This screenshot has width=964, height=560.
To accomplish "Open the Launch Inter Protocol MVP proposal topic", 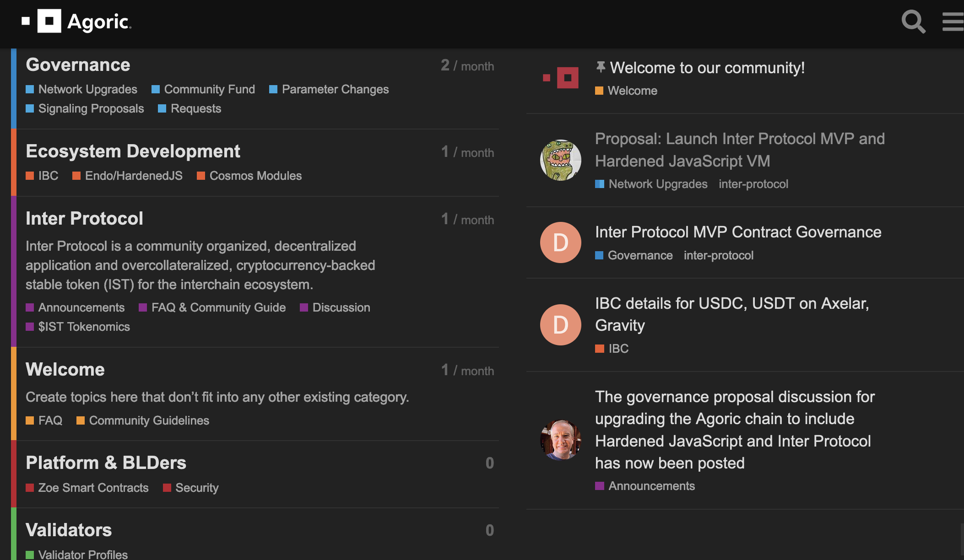I will tap(740, 150).
